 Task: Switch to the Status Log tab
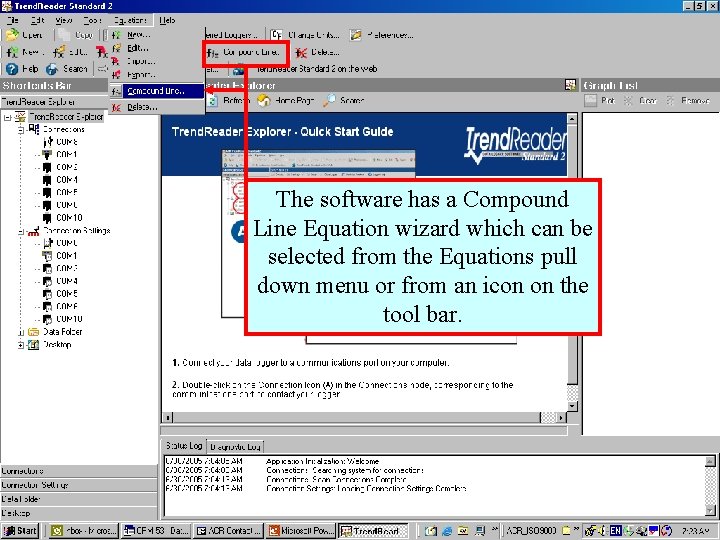pos(184,446)
